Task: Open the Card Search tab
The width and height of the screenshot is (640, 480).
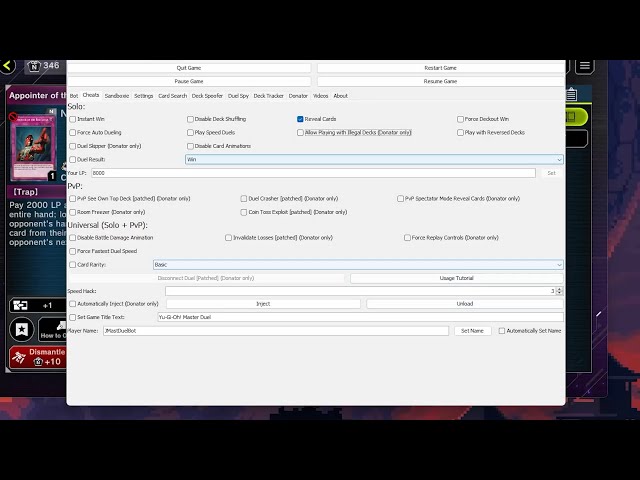Action: (172, 96)
